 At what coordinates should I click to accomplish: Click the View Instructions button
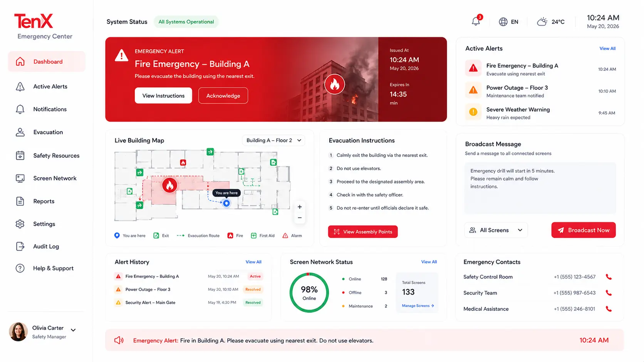tap(163, 96)
